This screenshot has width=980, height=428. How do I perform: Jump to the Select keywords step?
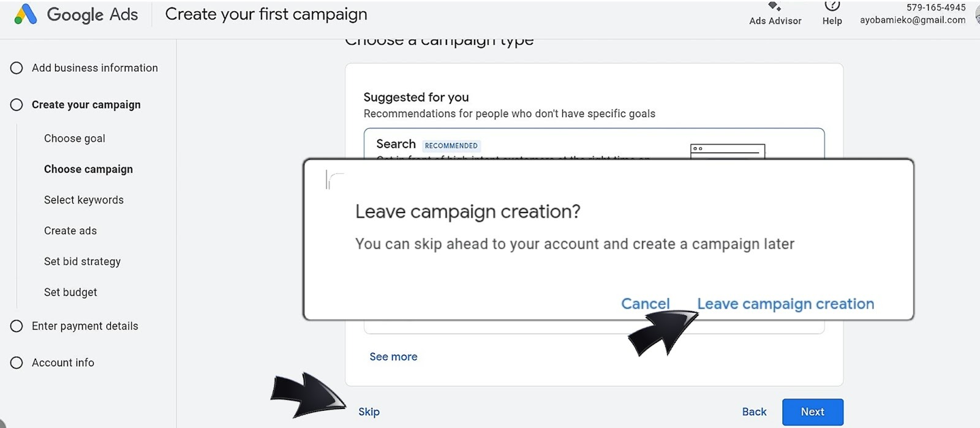[x=84, y=200]
